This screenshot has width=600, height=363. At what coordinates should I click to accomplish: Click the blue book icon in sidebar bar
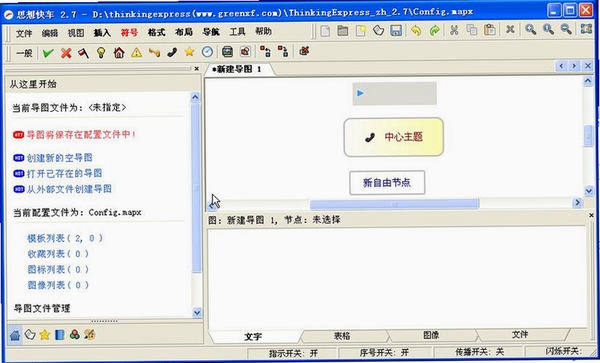[x=60, y=335]
